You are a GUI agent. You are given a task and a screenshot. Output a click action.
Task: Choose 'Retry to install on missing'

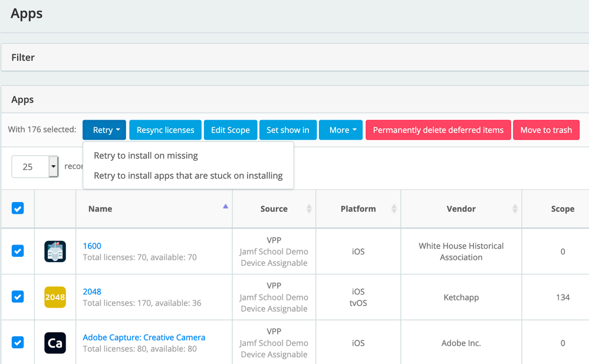point(146,155)
